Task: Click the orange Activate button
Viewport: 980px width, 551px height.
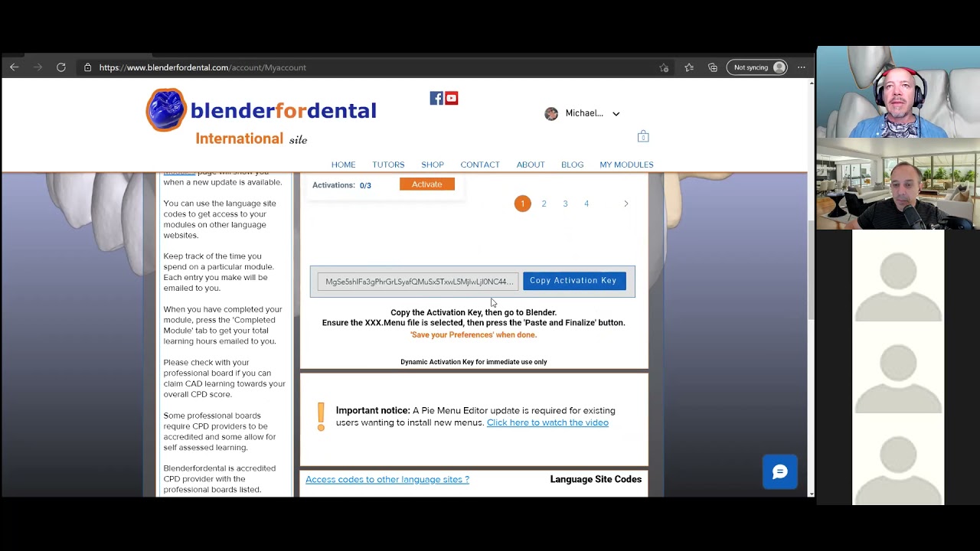Action: tap(427, 184)
